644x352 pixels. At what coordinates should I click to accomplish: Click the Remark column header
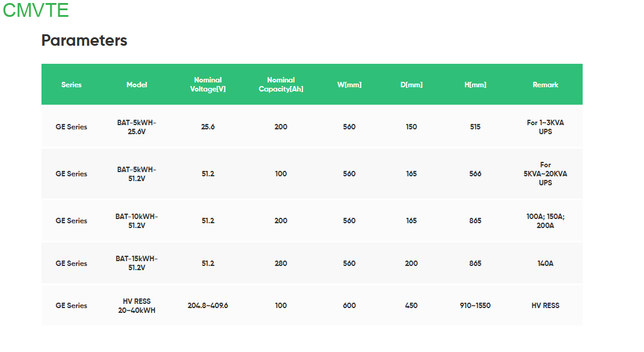(545, 85)
